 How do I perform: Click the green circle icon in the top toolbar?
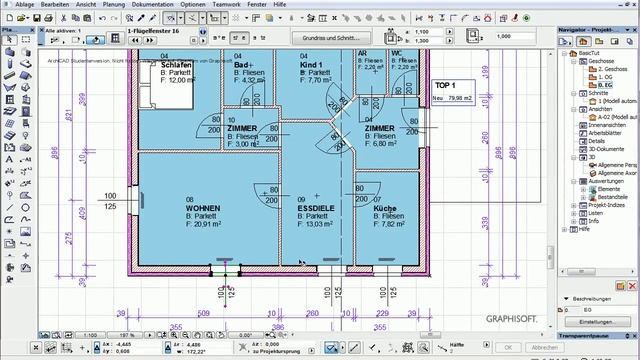(527, 18)
